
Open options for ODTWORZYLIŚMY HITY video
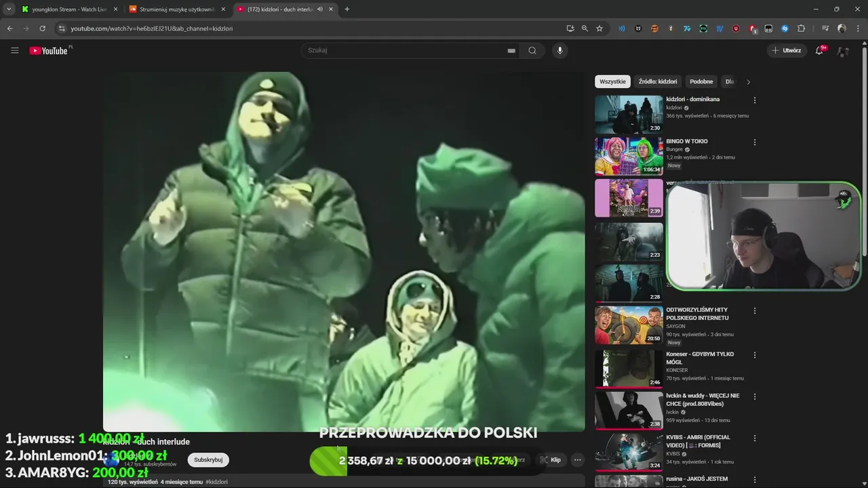tap(755, 311)
